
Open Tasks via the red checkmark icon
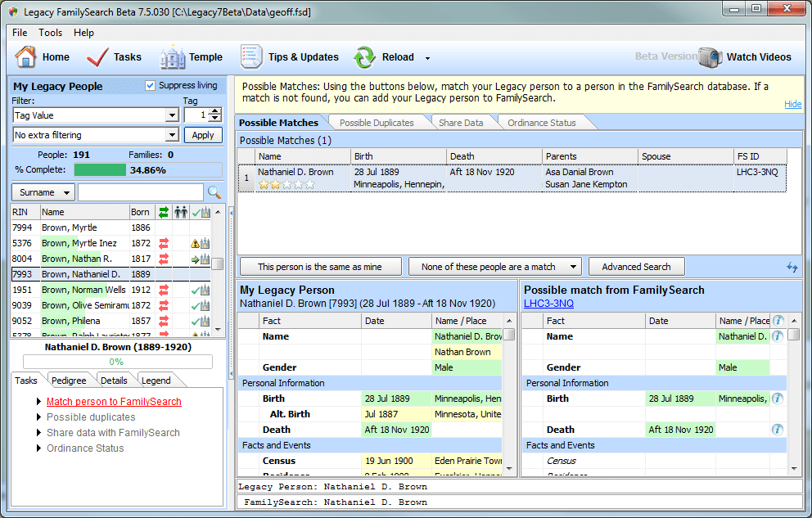tap(97, 57)
